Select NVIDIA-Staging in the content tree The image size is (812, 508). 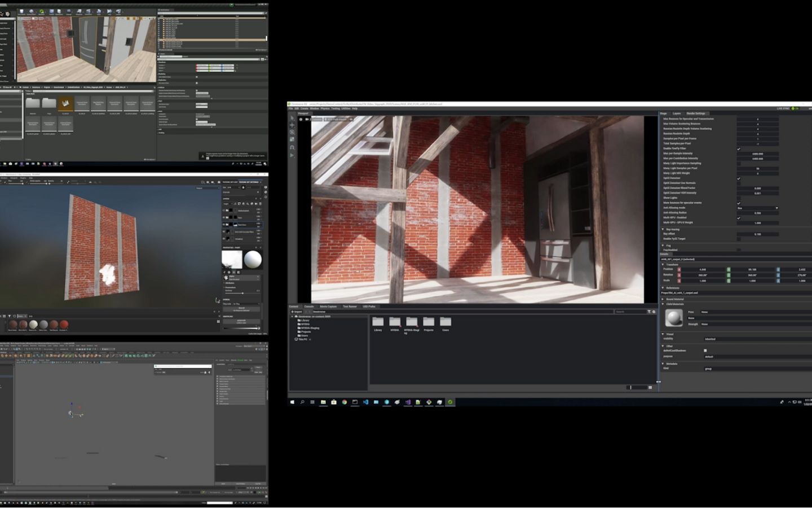click(307, 328)
